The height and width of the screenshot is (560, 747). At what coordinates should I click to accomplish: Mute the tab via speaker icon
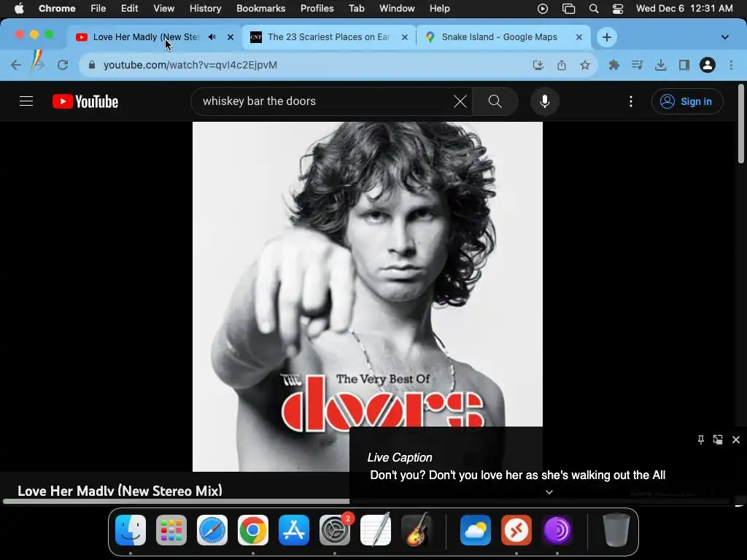click(212, 37)
